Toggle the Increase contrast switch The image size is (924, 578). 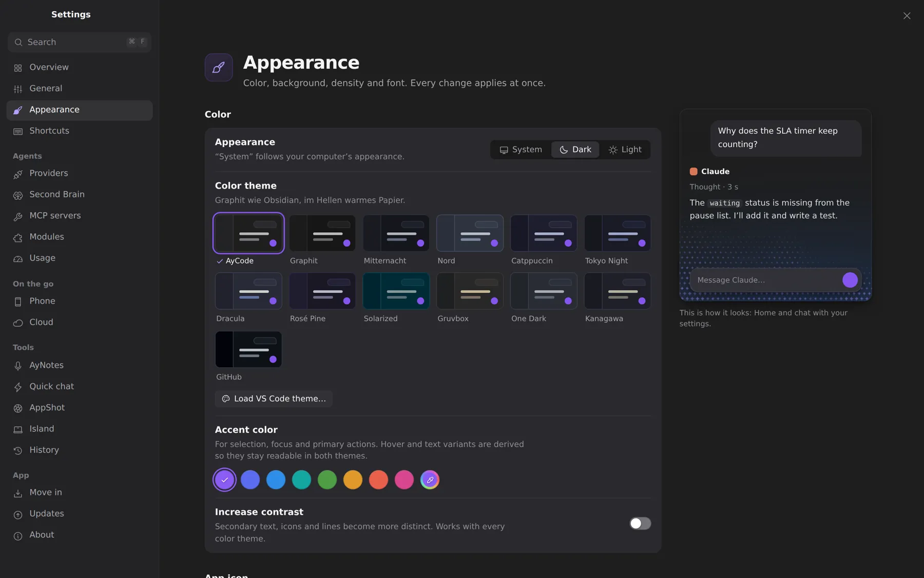pyautogui.click(x=640, y=523)
